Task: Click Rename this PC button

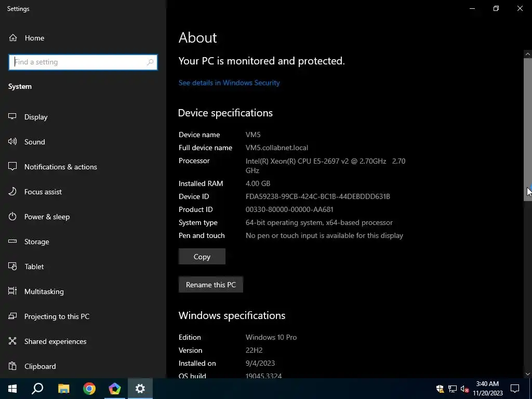Action: click(x=211, y=285)
